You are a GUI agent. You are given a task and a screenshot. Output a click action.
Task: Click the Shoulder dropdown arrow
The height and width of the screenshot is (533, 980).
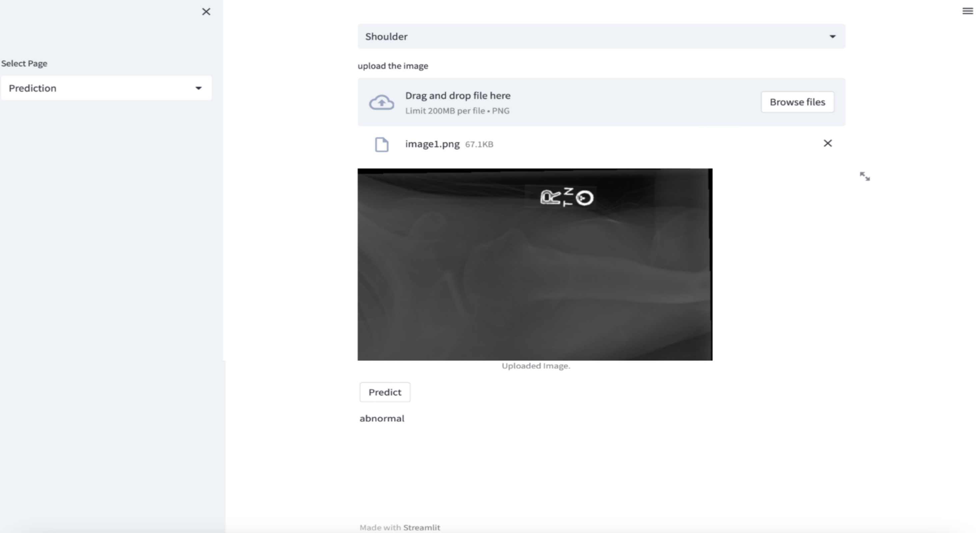click(832, 37)
